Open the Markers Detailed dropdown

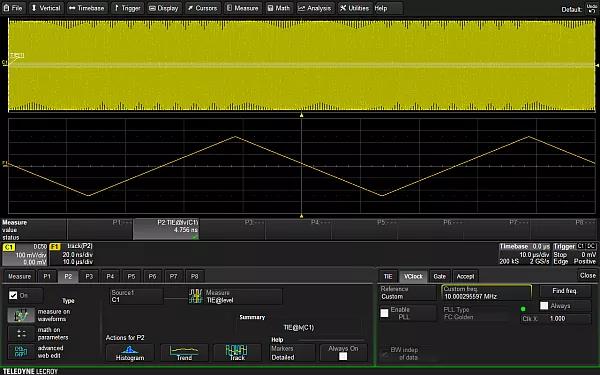pos(292,353)
